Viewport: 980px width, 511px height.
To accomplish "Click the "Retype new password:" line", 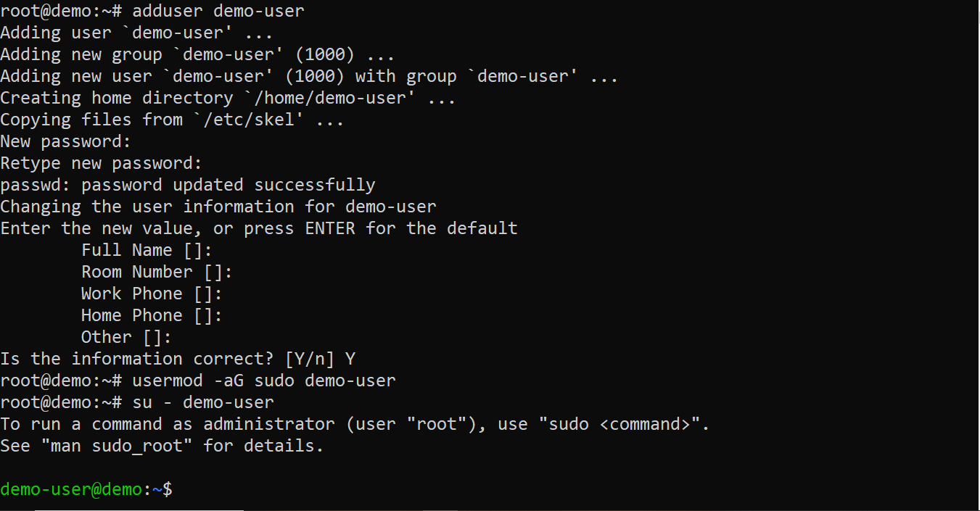I will tap(101, 163).
